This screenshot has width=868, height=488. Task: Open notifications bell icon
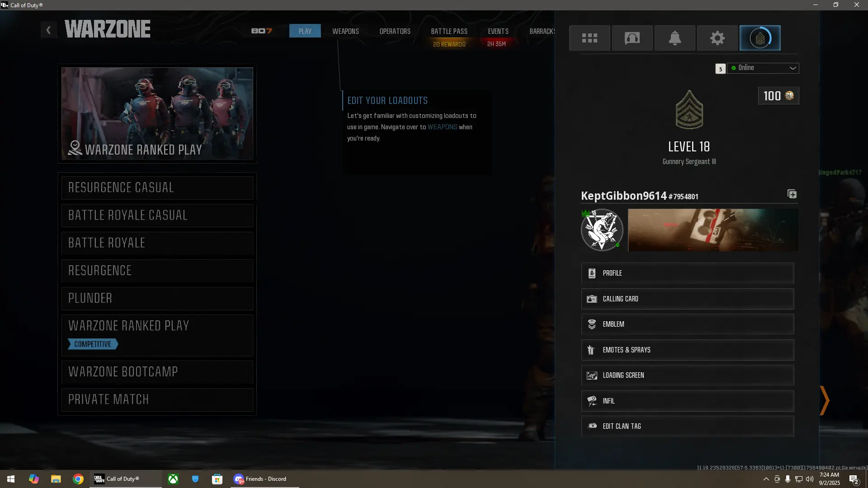coord(675,38)
